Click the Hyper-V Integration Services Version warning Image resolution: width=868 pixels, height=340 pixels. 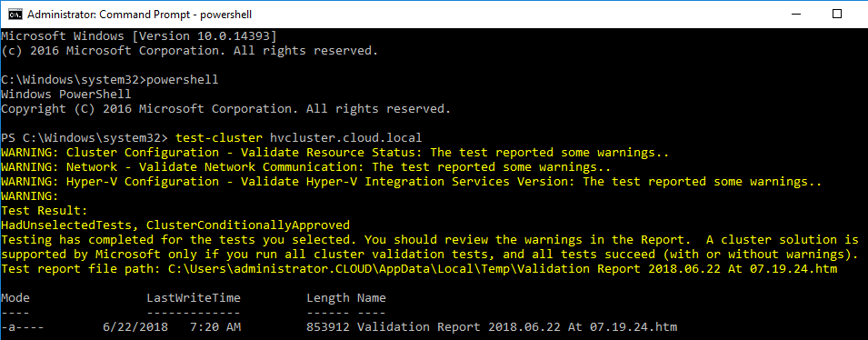(412, 182)
